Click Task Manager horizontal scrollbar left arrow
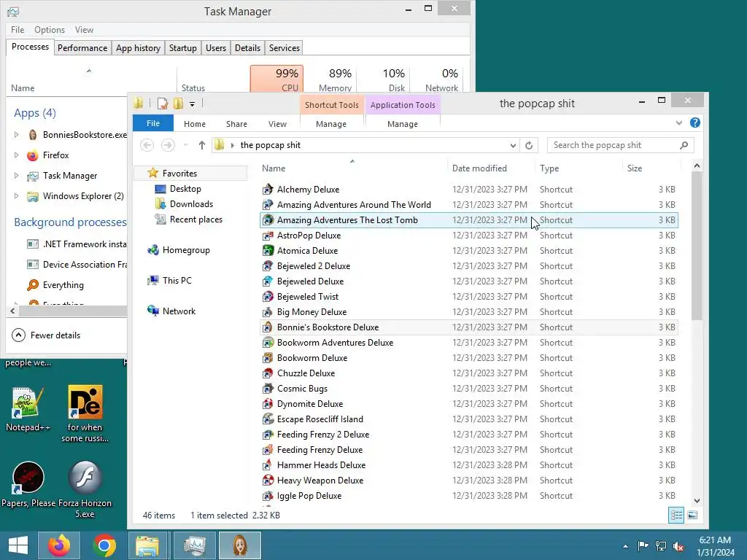This screenshot has width=747, height=560. point(13,311)
